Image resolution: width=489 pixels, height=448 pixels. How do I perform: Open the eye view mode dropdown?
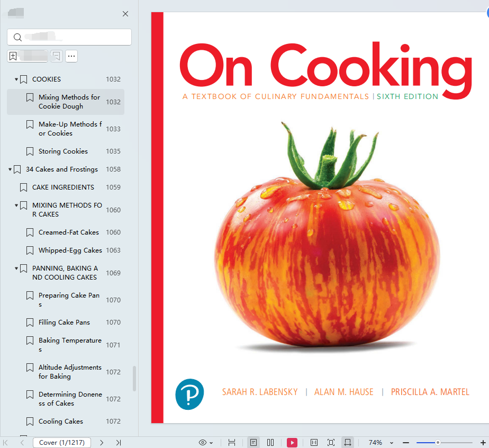pos(206,442)
